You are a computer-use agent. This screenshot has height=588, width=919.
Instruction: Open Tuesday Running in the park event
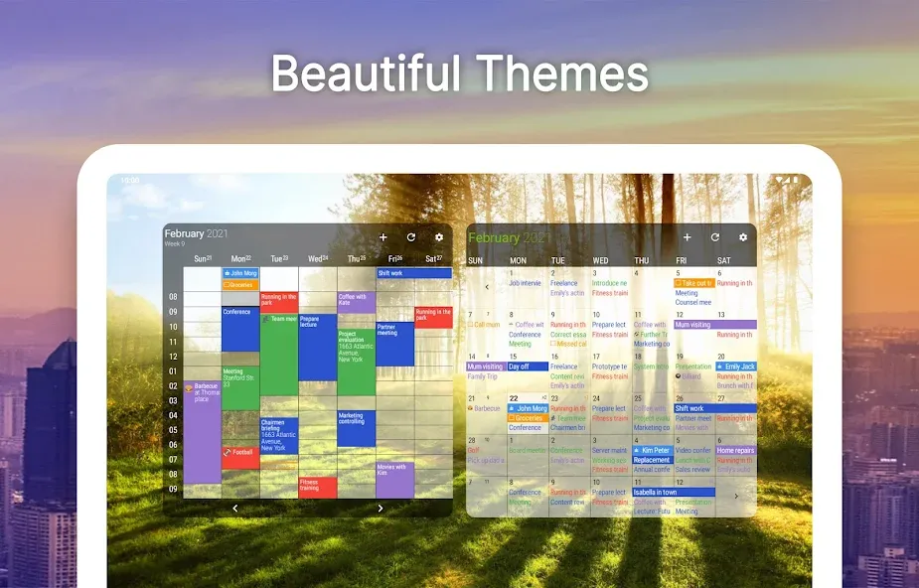(x=279, y=302)
